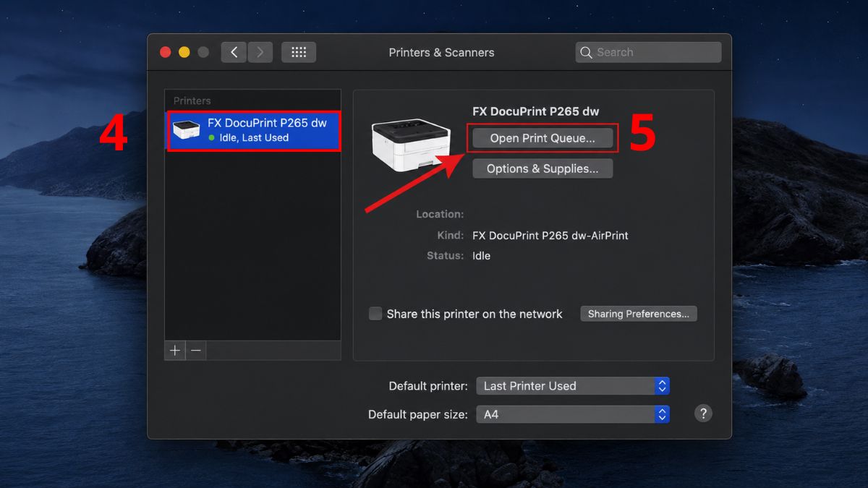
Task: Click the Status value 'Idle' in details
Action: point(481,256)
